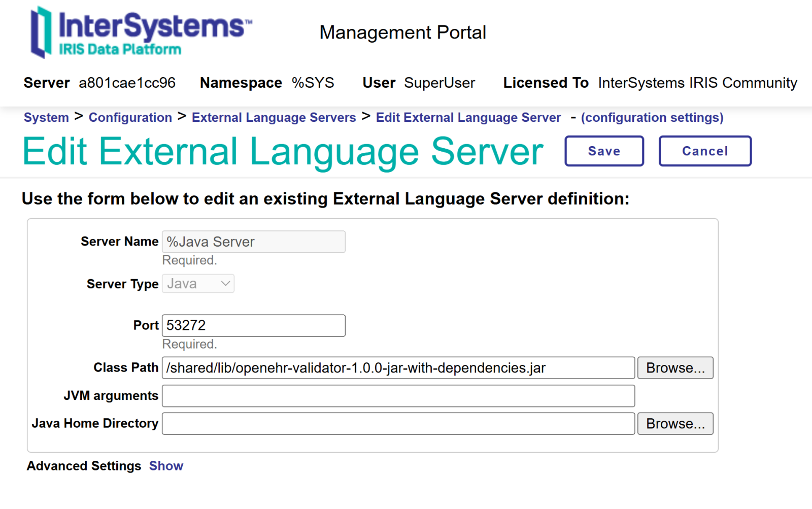Click the InterSystems IRIS logo
Screen dimensions: 812x509
pyautogui.click(x=141, y=32)
